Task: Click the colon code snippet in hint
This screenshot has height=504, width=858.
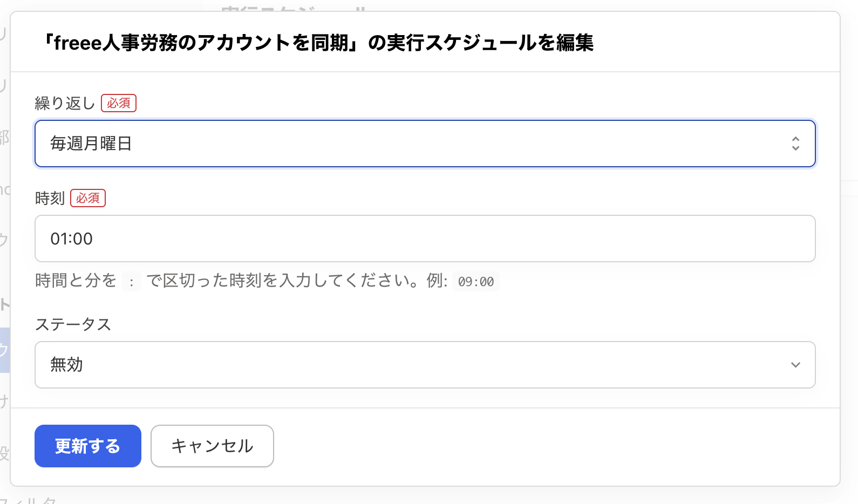Action: point(132,282)
